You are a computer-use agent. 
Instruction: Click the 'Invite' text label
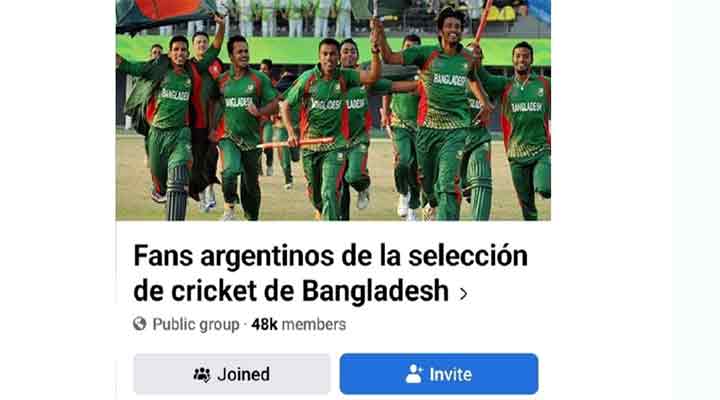(x=450, y=375)
